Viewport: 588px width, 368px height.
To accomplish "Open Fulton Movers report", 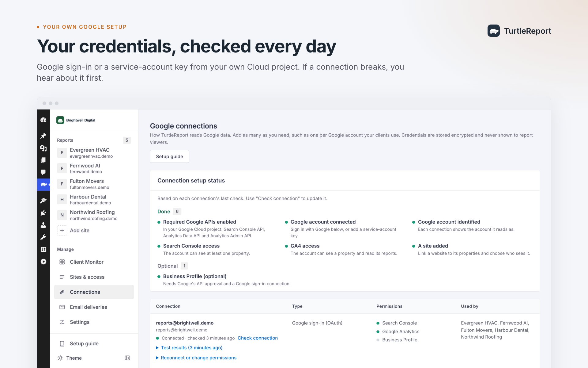I will coord(94,184).
